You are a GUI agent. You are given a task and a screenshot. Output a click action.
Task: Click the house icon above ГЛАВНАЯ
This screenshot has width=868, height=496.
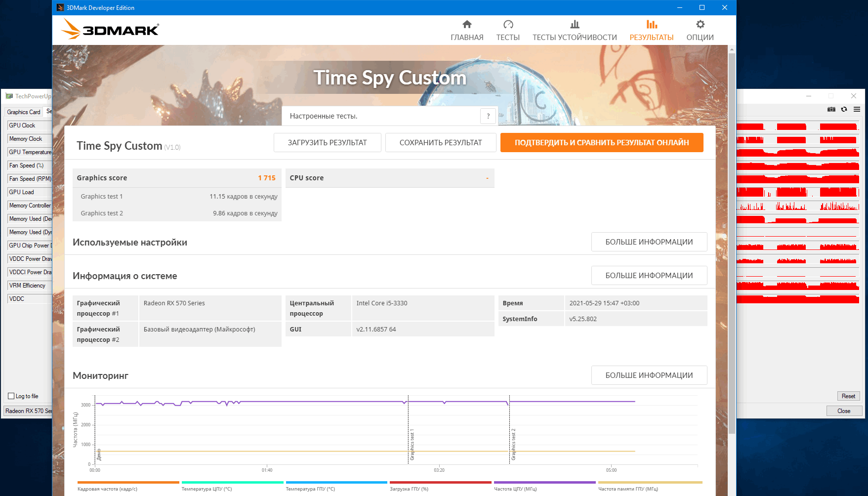[x=467, y=24]
